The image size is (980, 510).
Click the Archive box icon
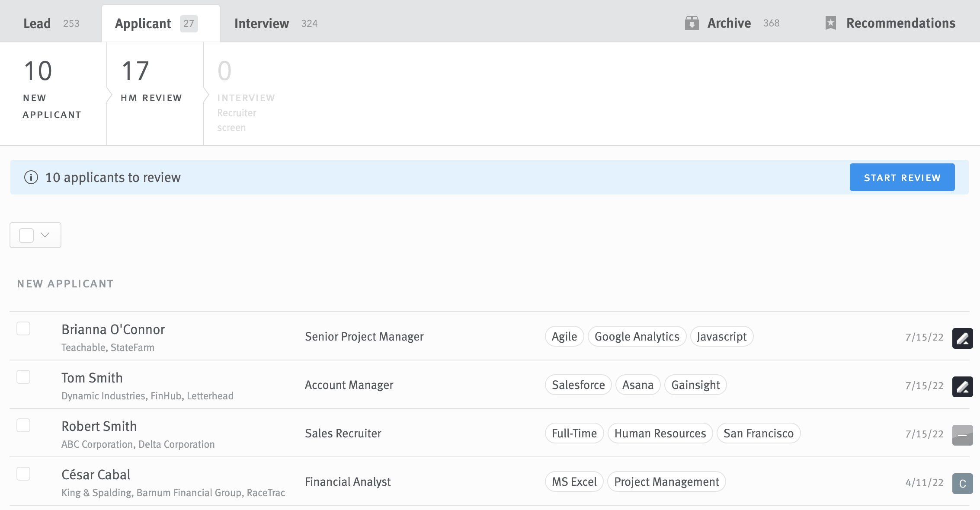[693, 22]
